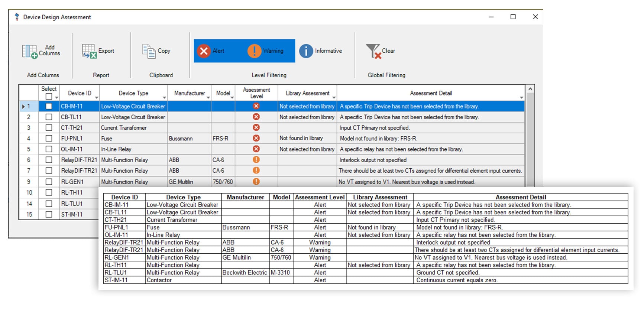Check the select box for CB-IM-11
The height and width of the screenshot is (315, 644).
pos(49,106)
